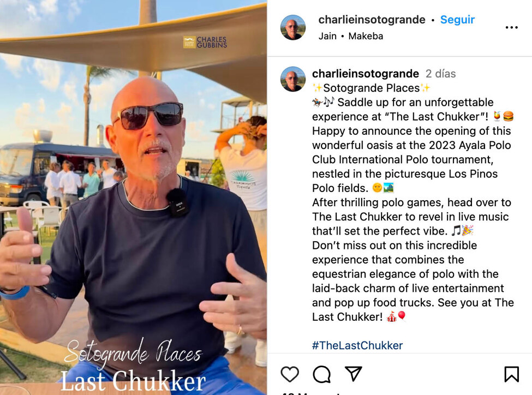Follow charlieinsotogrande via Seguir

(x=457, y=20)
